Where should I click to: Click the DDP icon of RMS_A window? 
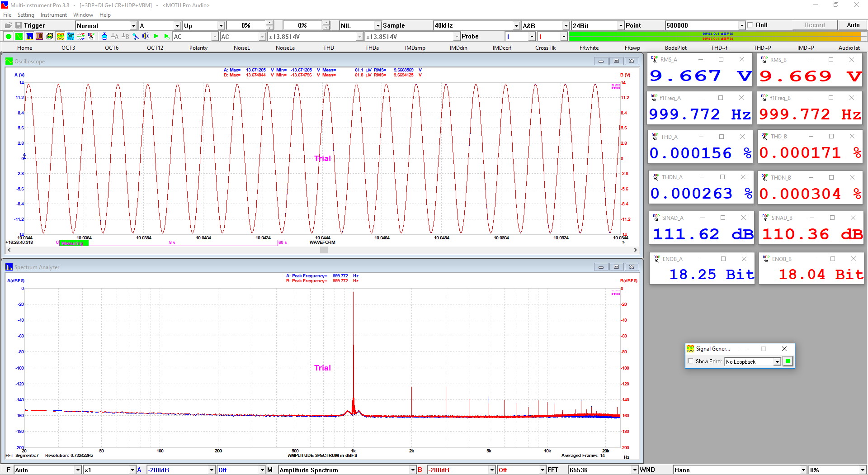655,59
